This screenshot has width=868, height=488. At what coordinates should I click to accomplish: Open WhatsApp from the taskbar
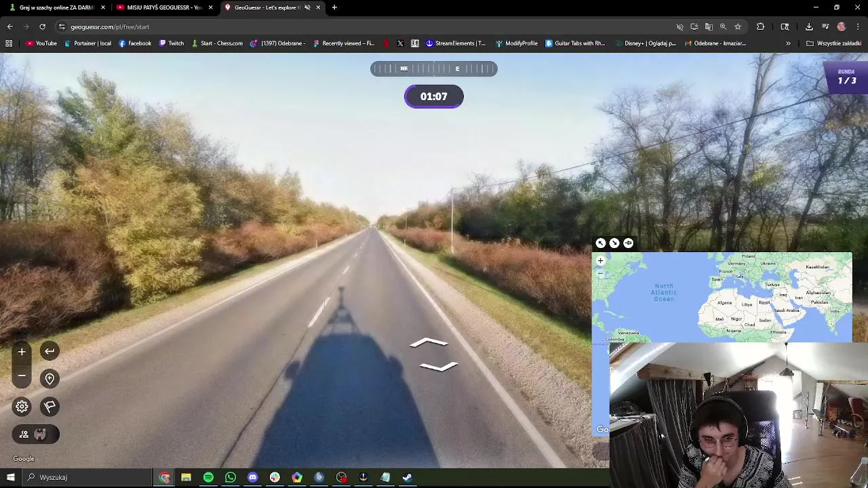coord(231,477)
